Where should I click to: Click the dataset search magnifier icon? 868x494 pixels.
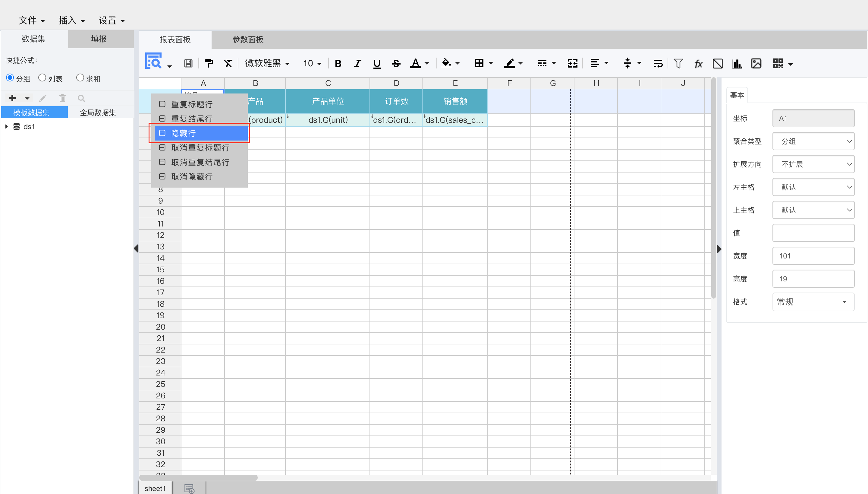pos(81,98)
